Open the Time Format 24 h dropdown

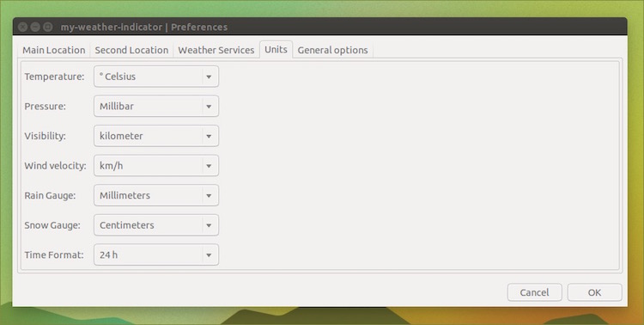tap(156, 254)
